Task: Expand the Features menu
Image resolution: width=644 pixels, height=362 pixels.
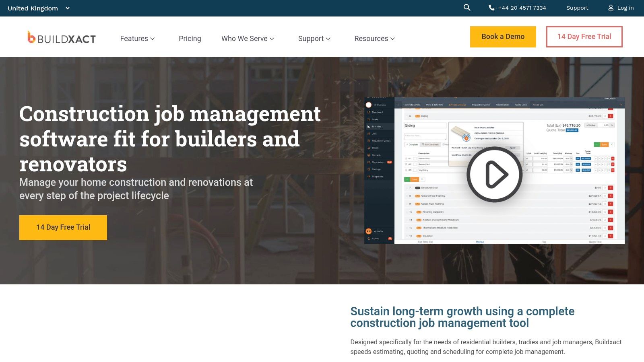Action: (x=137, y=39)
